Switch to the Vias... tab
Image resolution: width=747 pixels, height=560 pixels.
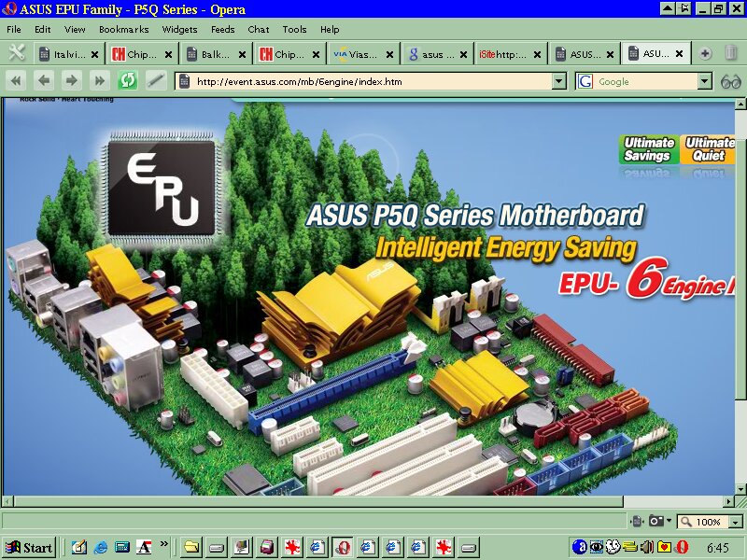coord(363,54)
